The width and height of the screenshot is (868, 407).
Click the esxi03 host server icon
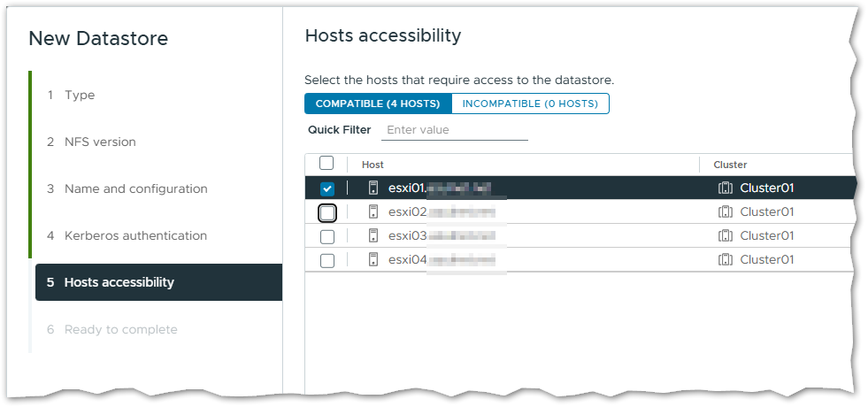pos(373,236)
